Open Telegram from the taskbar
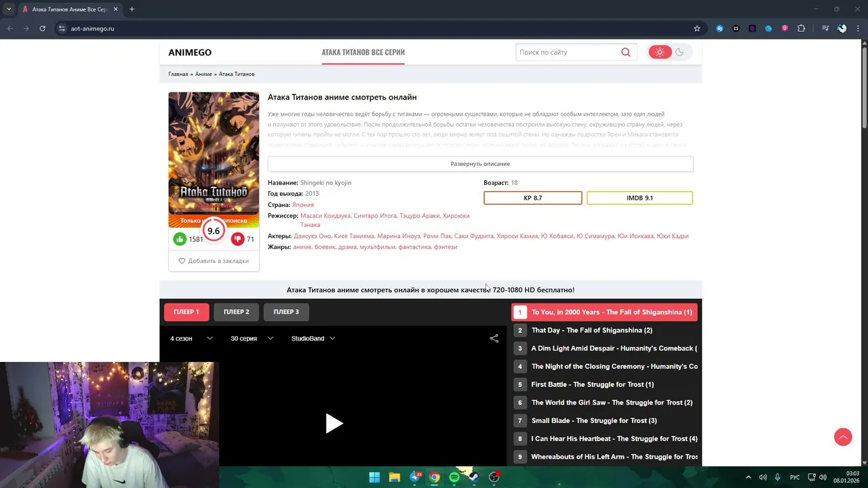868x488 pixels. click(415, 477)
